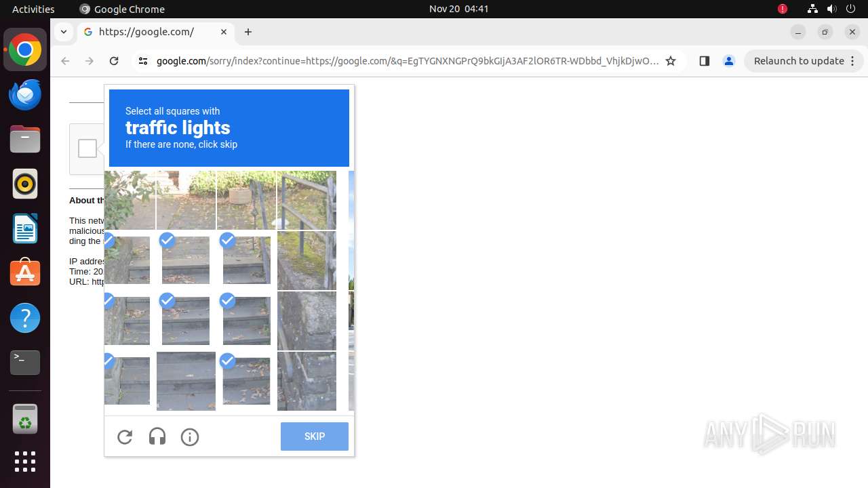Open captcha help info icon

[190, 437]
